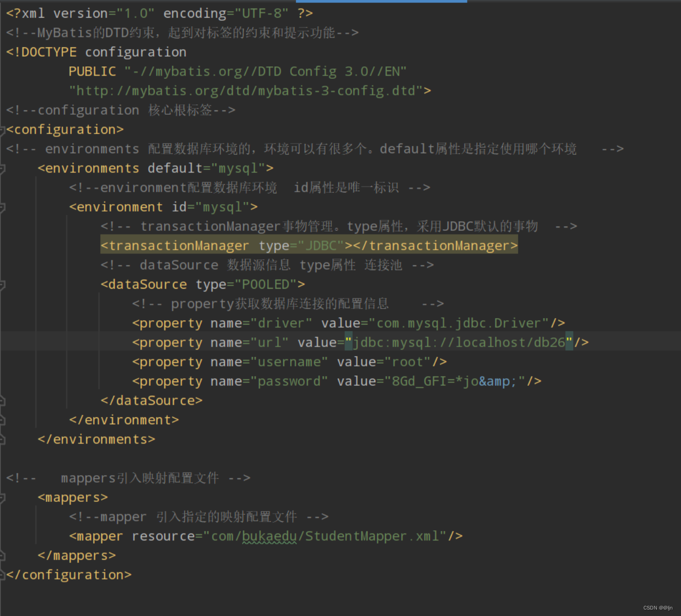The width and height of the screenshot is (681, 616).
Task: Click the CSDN @@ljn watermark text
Action: tap(657, 607)
